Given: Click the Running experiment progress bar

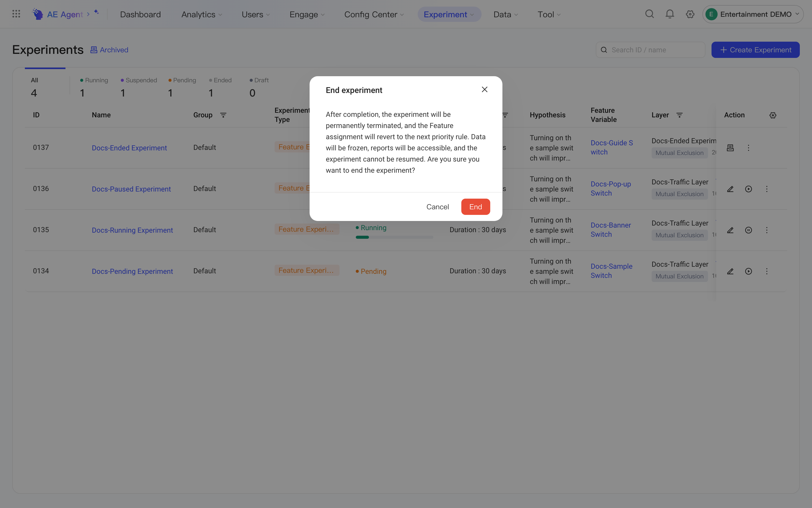Looking at the screenshot, I should [394, 237].
